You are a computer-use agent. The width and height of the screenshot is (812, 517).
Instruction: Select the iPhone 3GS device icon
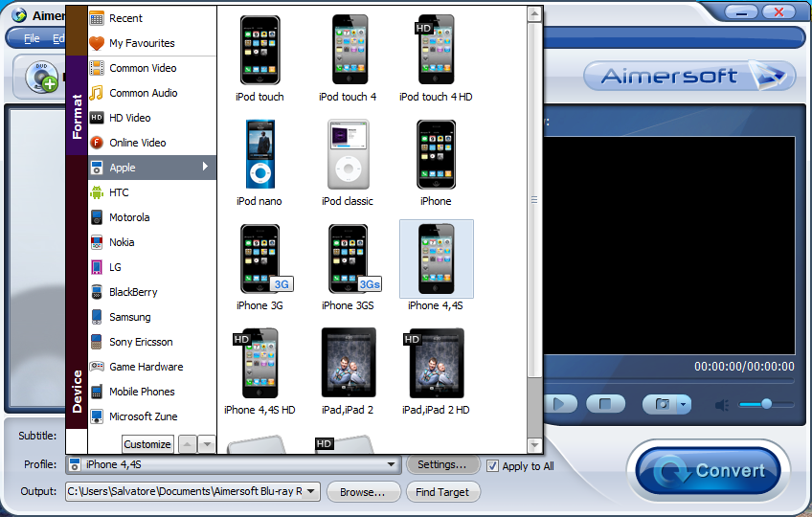click(x=348, y=258)
